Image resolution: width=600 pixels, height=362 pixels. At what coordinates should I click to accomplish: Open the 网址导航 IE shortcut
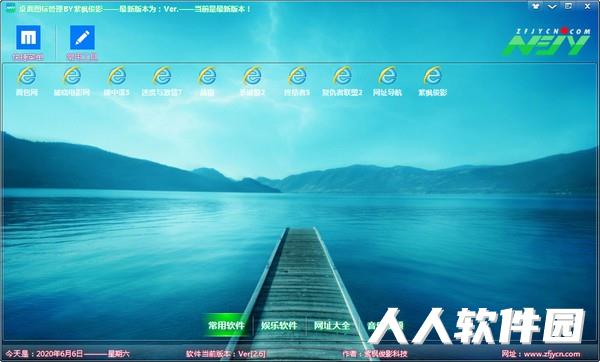387,81
